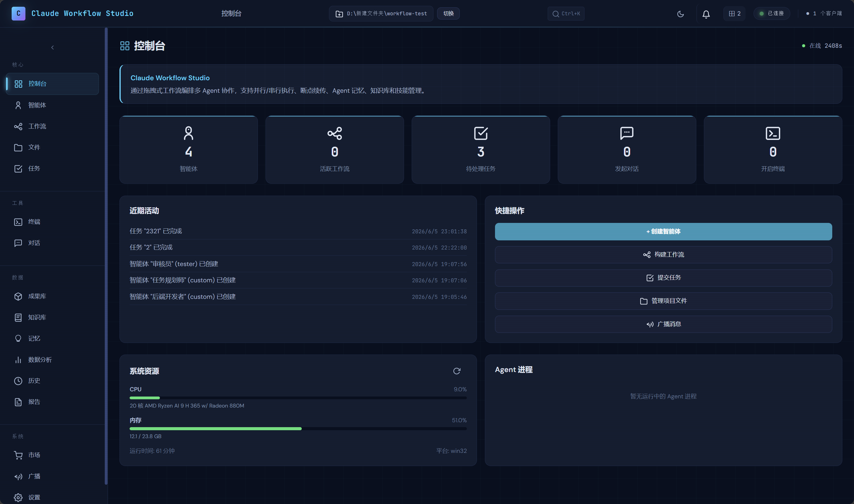The image size is (854, 504).
Task: Open 对话 in the sidebar
Action: (x=52, y=243)
